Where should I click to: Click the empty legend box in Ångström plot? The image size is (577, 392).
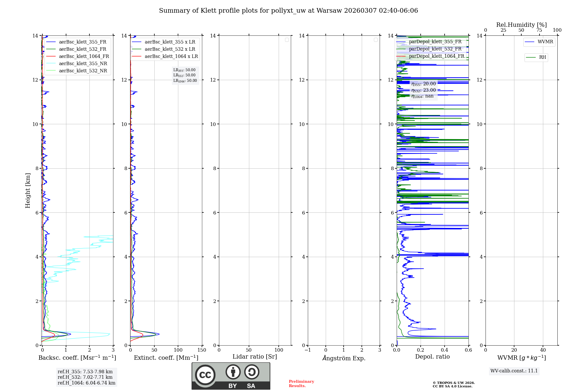(x=376, y=40)
